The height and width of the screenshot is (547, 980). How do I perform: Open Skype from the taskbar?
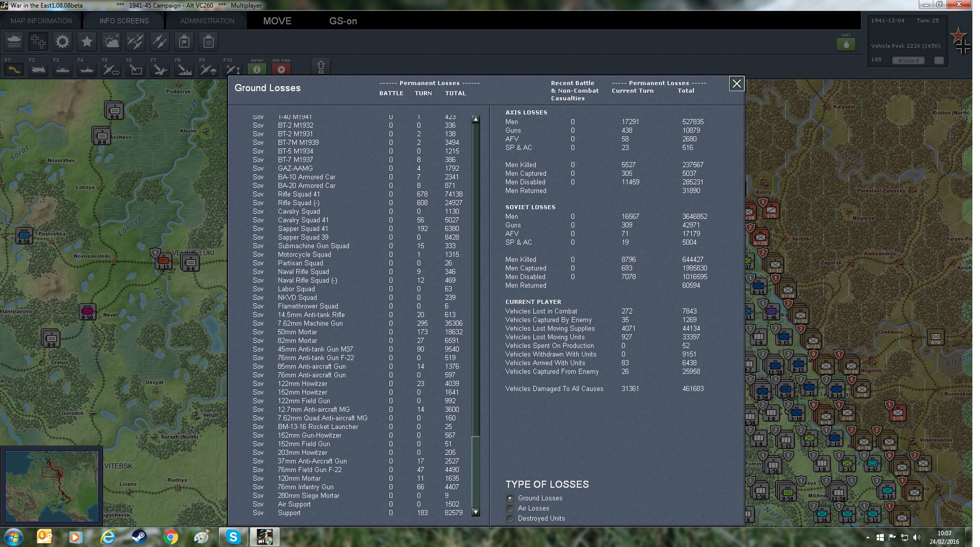click(x=233, y=537)
